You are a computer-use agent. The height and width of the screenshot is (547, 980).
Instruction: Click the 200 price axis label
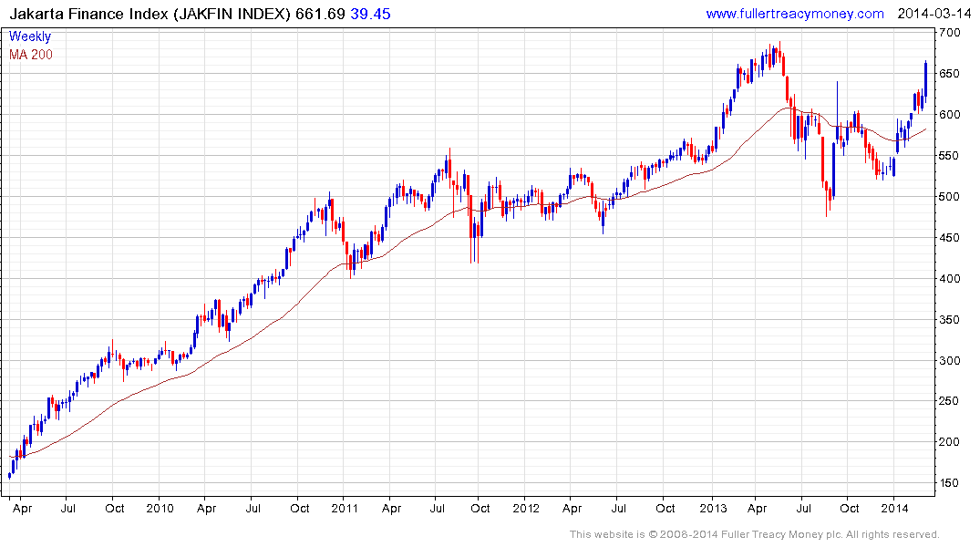point(949,442)
